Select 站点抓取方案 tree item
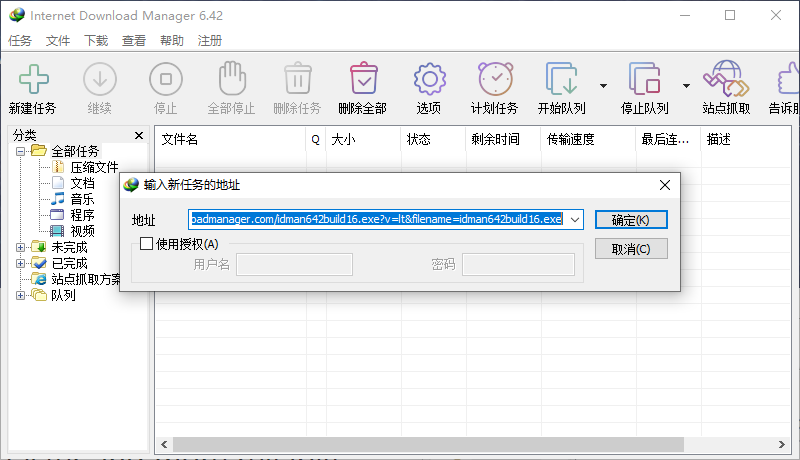Screen dimensions: 800x460 click(x=86, y=279)
